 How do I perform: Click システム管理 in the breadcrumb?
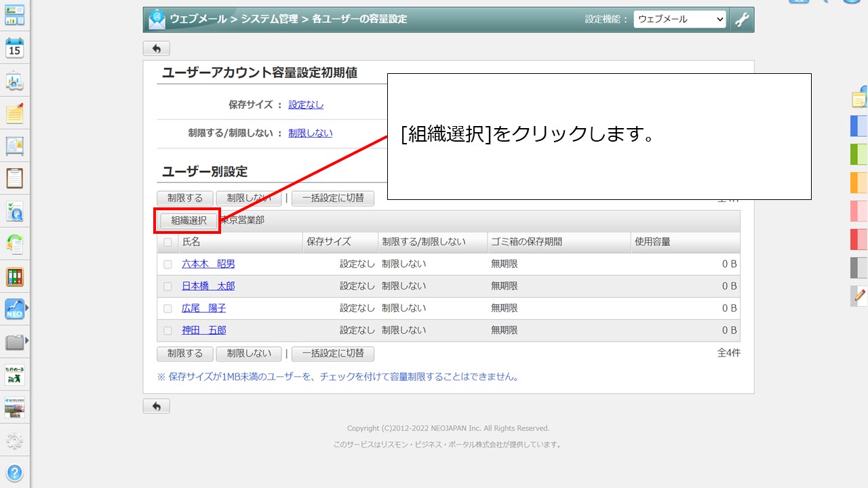point(269,20)
